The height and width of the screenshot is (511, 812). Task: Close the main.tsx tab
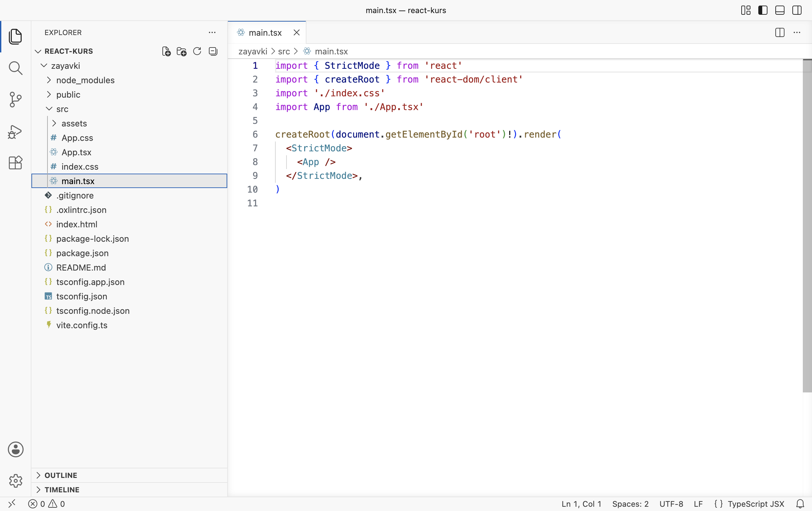pyautogui.click(x=296, y=32)
